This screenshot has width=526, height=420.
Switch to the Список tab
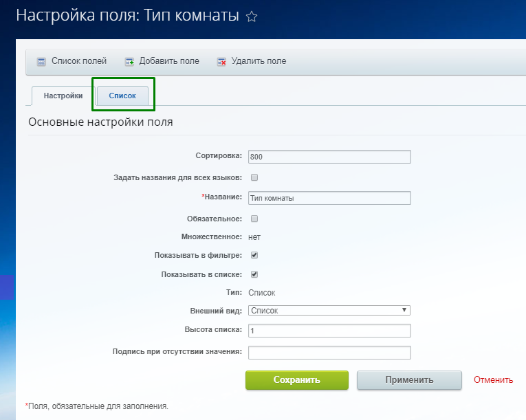[122, 96]
